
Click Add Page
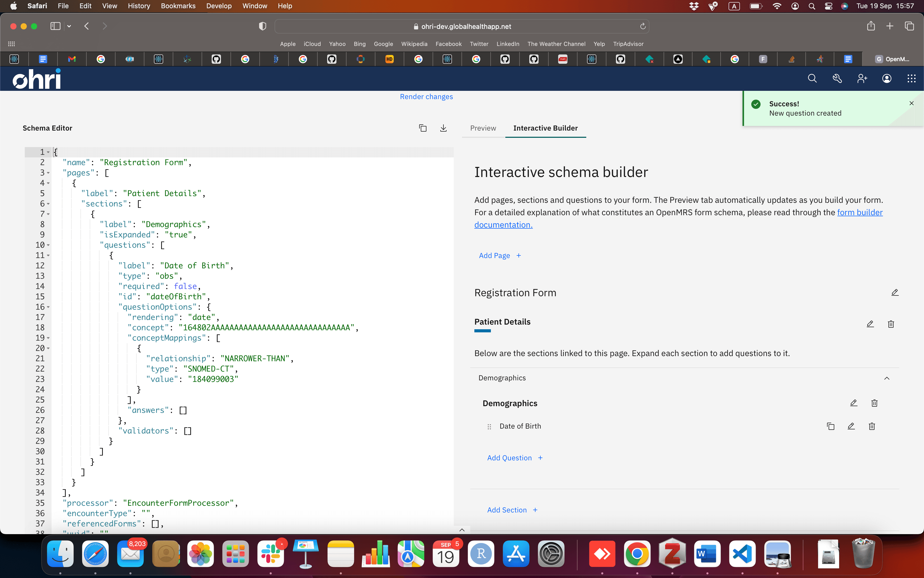pyautogui.click(x=500, y=255)
